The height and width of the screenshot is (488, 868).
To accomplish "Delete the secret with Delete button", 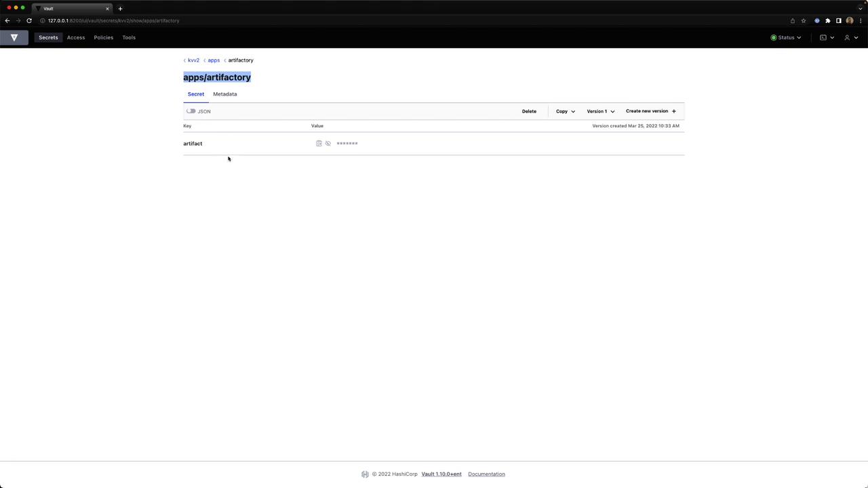I will (x=529, y=111).
